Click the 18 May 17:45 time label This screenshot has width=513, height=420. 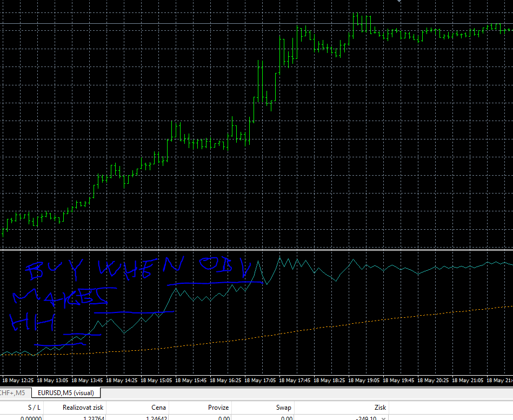295,381
